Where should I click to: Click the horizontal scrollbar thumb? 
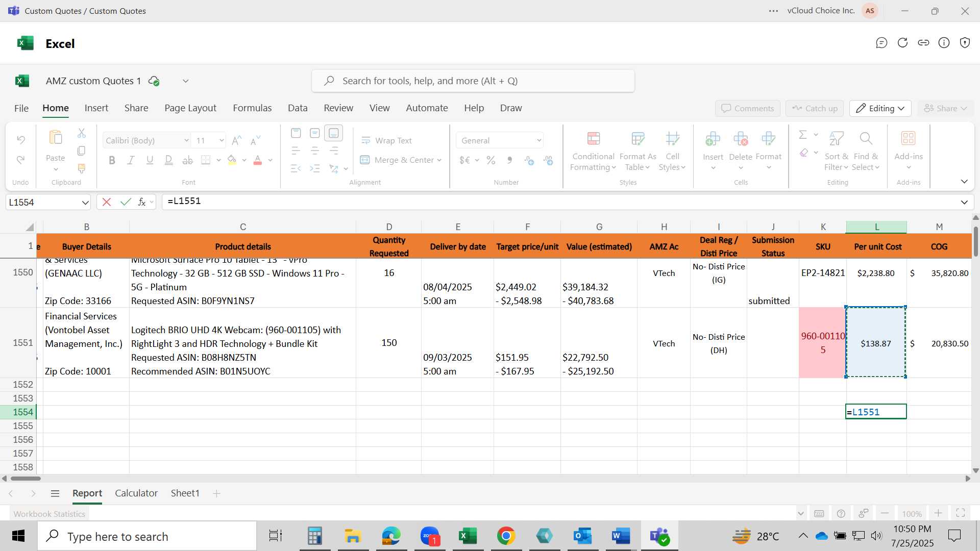click(x=26, y=479)
